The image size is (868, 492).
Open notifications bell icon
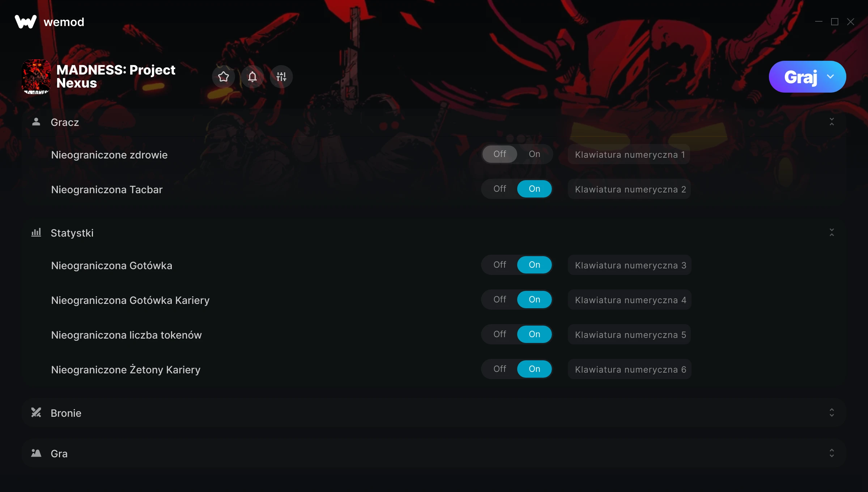coord(252,77)
